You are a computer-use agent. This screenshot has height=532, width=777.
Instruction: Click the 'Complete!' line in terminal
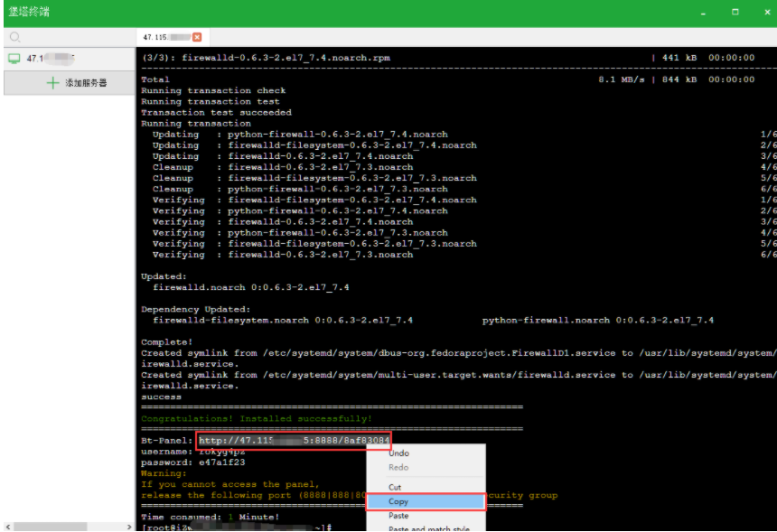[166, 341]
